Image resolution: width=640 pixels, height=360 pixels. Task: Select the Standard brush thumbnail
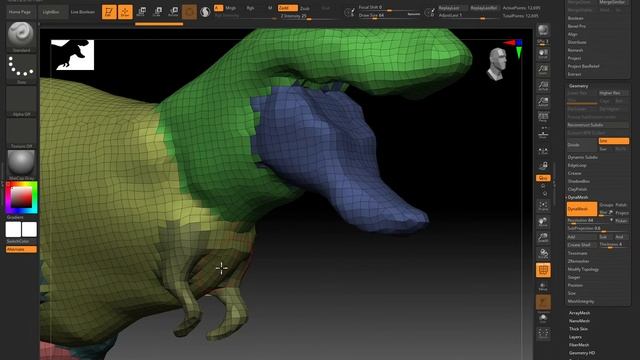pos(21,36)
